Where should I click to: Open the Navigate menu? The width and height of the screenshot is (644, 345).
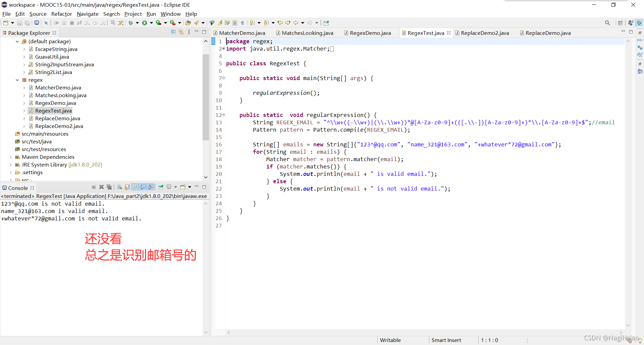pos(88,14)
